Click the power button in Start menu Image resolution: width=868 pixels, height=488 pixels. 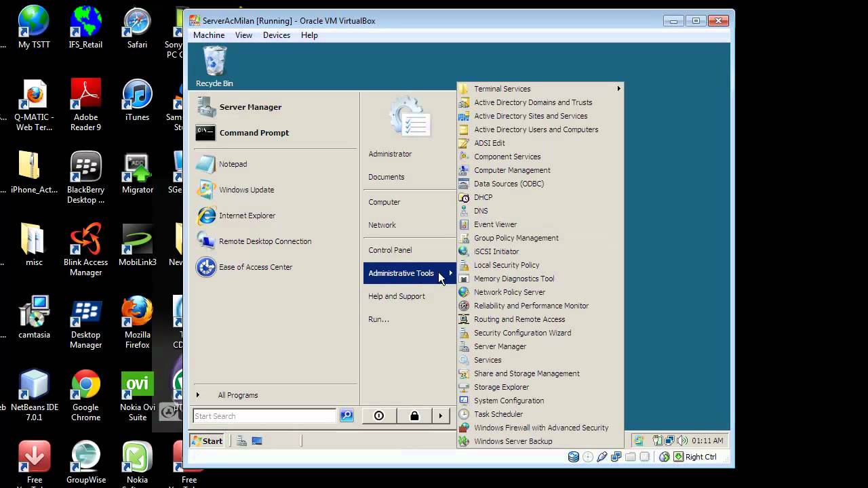pyautogui.click(x=379, y=416)
